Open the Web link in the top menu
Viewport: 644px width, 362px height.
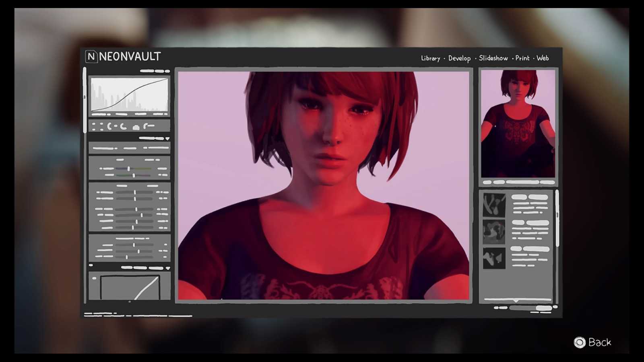coord(543,58)
